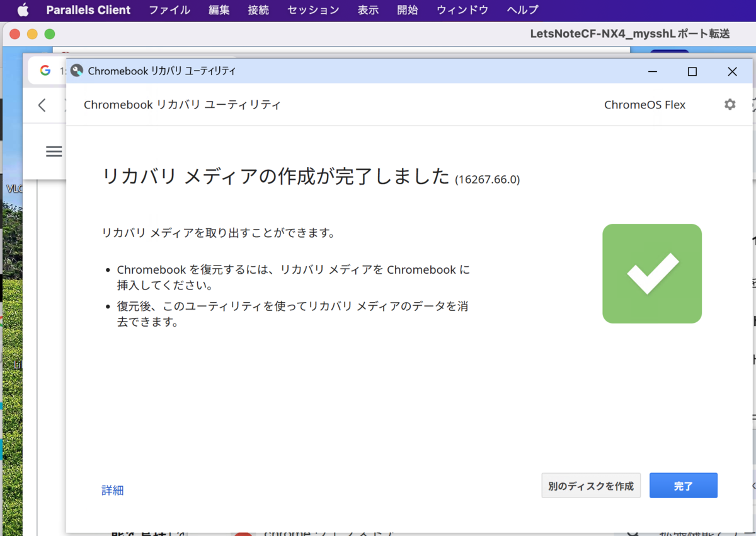Viewport: 756px width, 536px height.
Task: Open the 詳細 link
Action: [113, 490]
